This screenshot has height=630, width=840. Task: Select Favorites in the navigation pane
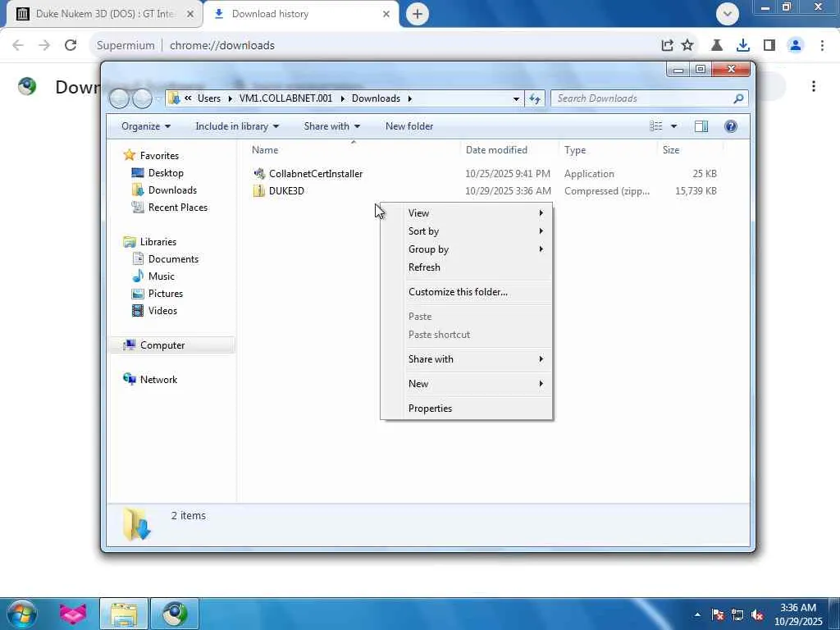click(x=159, y=155)
